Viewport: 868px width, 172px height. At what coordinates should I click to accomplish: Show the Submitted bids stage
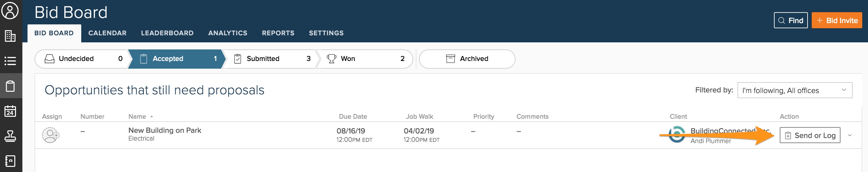(269, 59)
